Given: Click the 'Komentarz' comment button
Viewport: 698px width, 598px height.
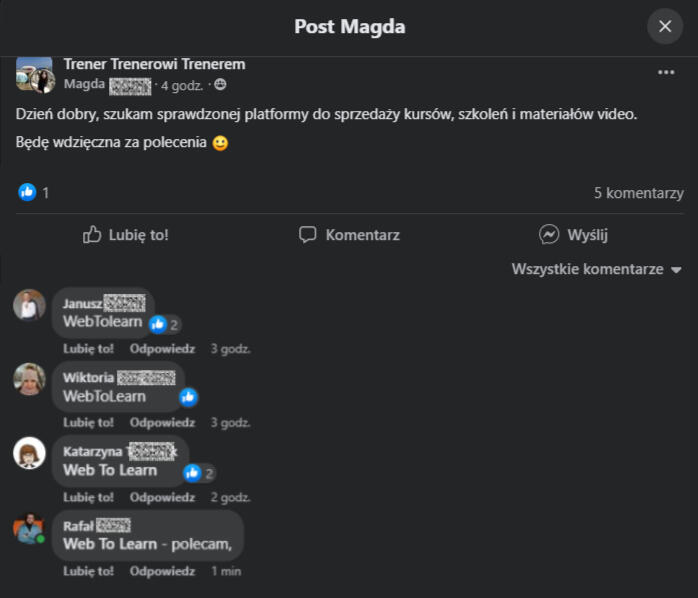Looking at the screenshot, I should [349, 235].
